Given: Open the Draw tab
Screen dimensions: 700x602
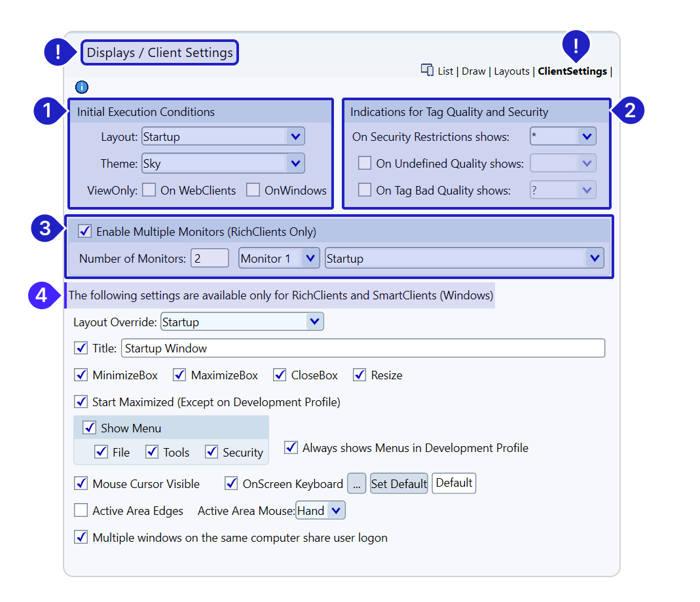Looking at the screenshot, I should 473,71.
